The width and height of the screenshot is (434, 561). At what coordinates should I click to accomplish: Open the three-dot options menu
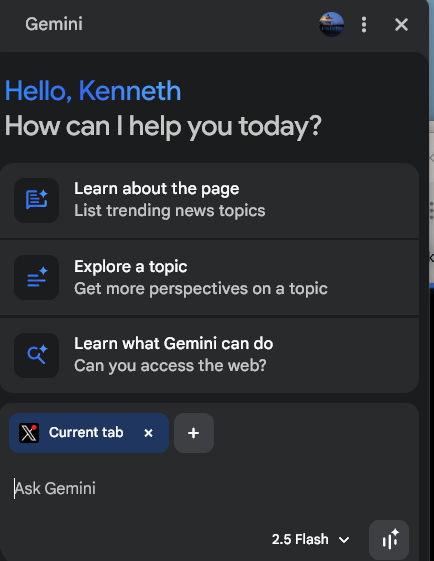click(x=364, y=25)
